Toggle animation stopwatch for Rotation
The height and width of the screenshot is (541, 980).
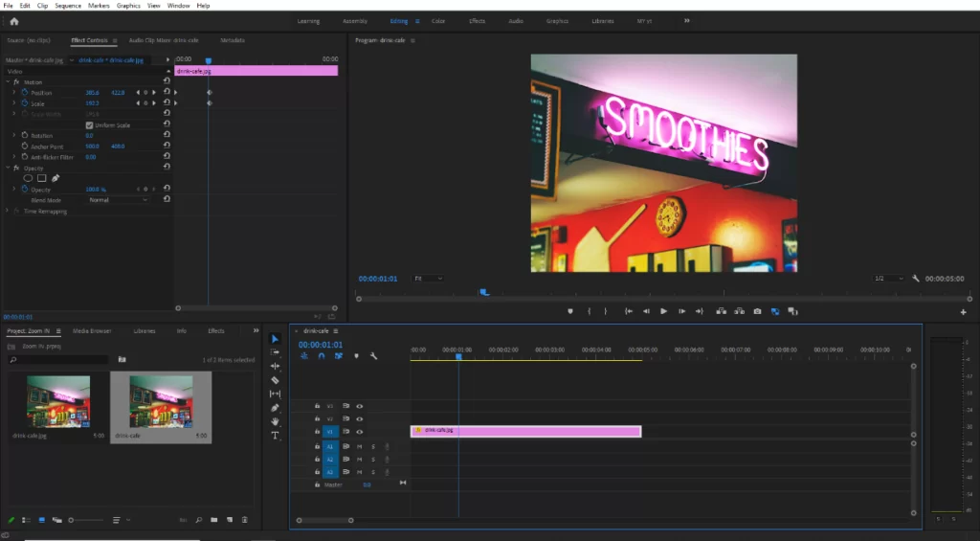pyautogui.click(x=25, y=135)
